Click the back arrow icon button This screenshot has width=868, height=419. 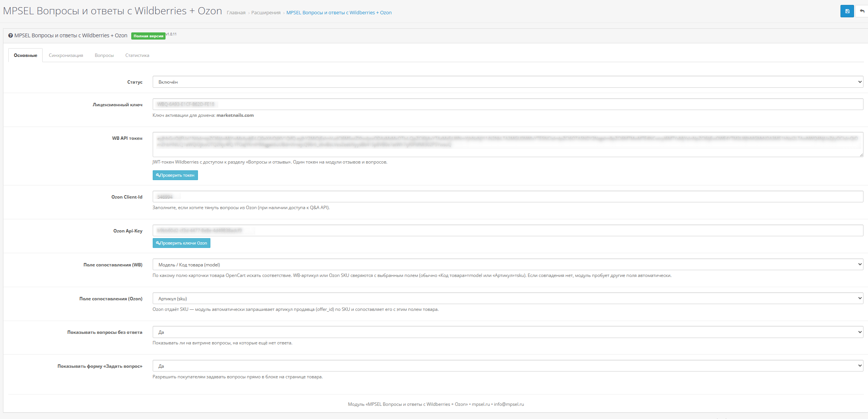[862, 11]
